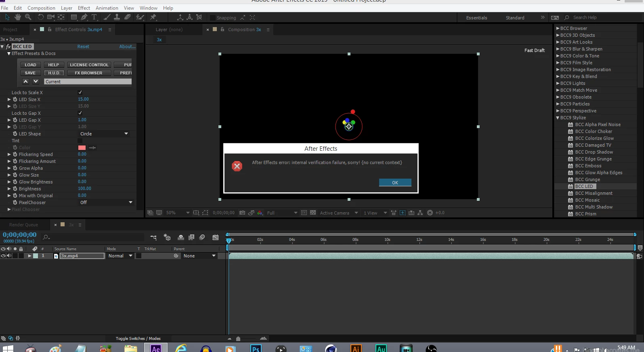Click the LICENSE CONTROL button
Screen dimensions: 644x352
coord(89,65)
